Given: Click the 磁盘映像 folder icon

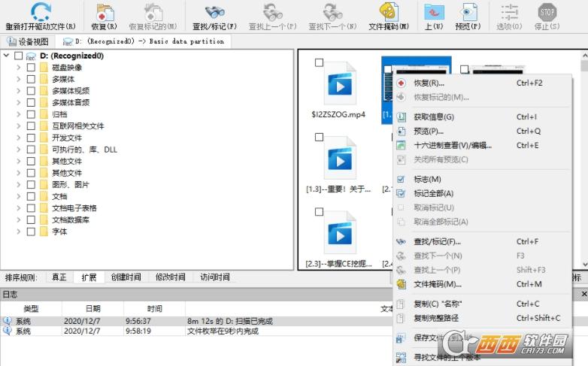Looking at the screenshot, I should 44,68.
